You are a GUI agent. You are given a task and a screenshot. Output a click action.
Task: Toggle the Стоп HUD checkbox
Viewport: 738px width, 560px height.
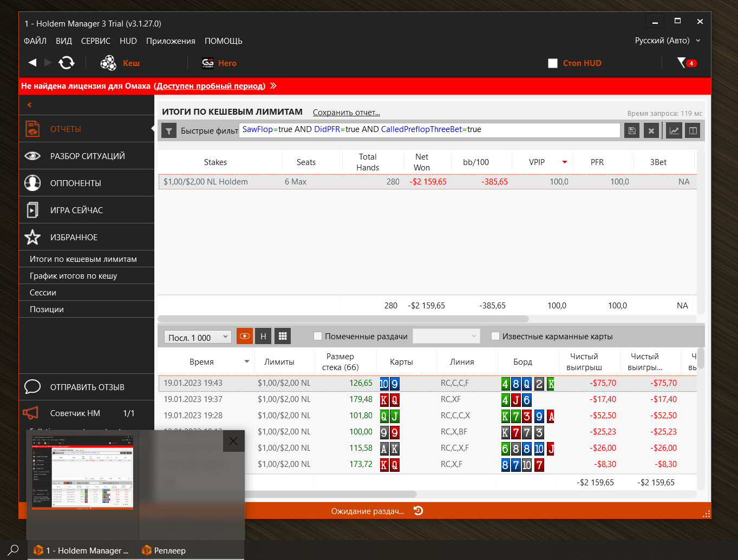point(553,63)
